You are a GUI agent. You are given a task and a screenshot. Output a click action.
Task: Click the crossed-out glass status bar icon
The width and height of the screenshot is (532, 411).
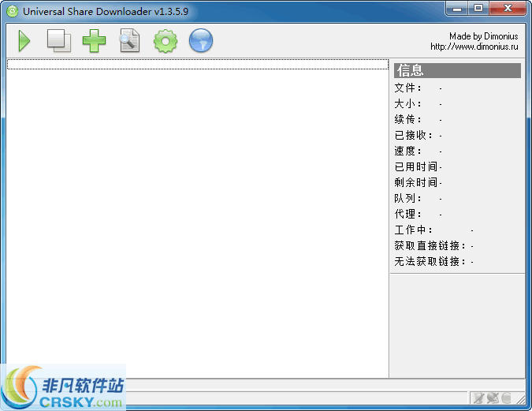coord(478,398)
